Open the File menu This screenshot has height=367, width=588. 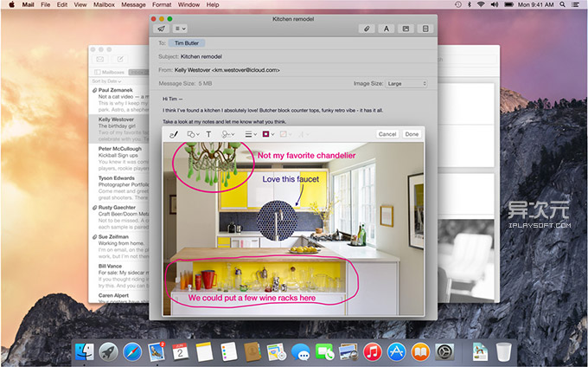point(45,4)
